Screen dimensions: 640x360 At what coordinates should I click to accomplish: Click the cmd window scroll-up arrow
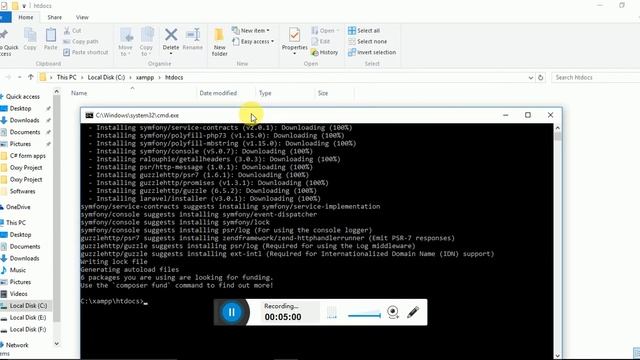tap(558, 128)
